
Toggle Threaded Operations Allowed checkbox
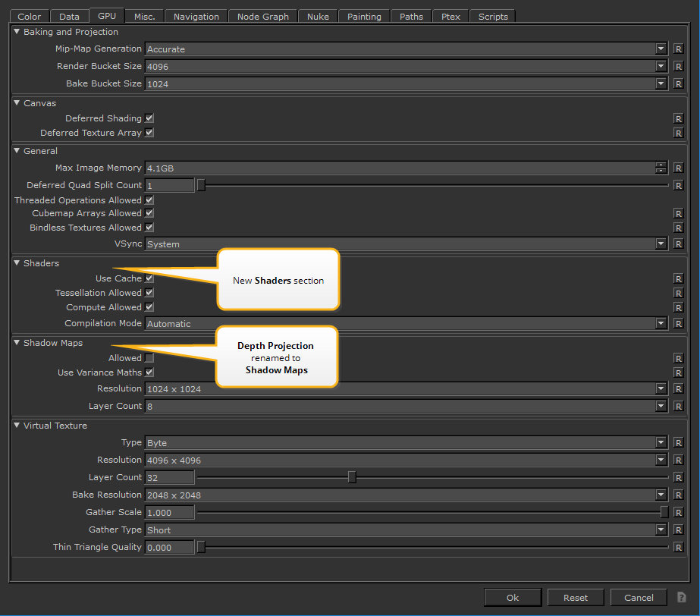(x=149, y=200)
